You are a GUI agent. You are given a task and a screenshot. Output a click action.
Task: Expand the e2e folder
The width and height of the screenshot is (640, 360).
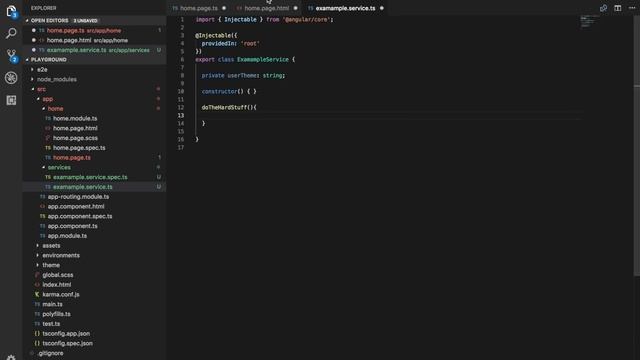pos(42,69)
